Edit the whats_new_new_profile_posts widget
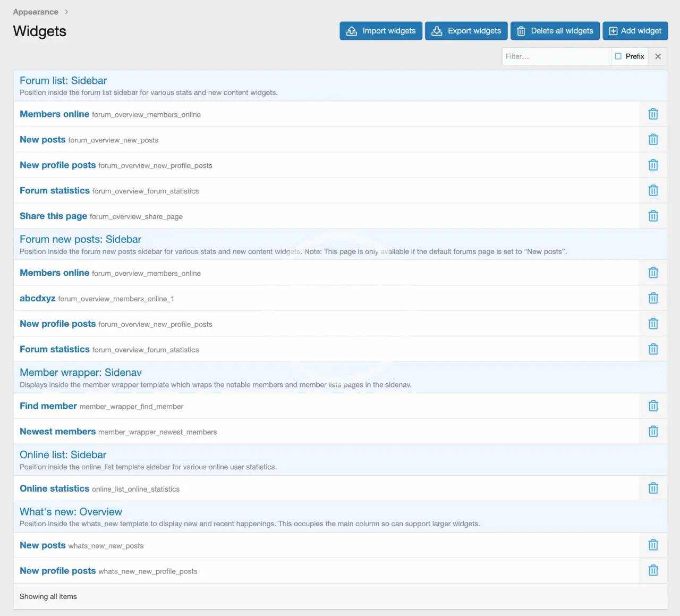Viewport: 680px width, 616px height. click(58, 571)
